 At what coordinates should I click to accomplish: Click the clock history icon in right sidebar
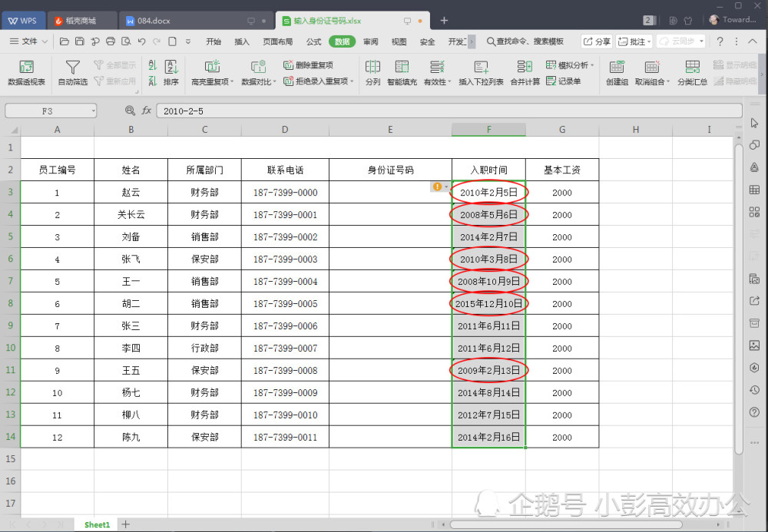point(754,390)
